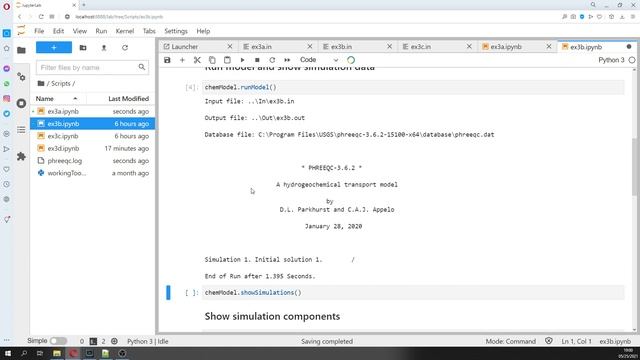Click the Mode: Command status text
The image size is (640, 360).
click(511, 341)
